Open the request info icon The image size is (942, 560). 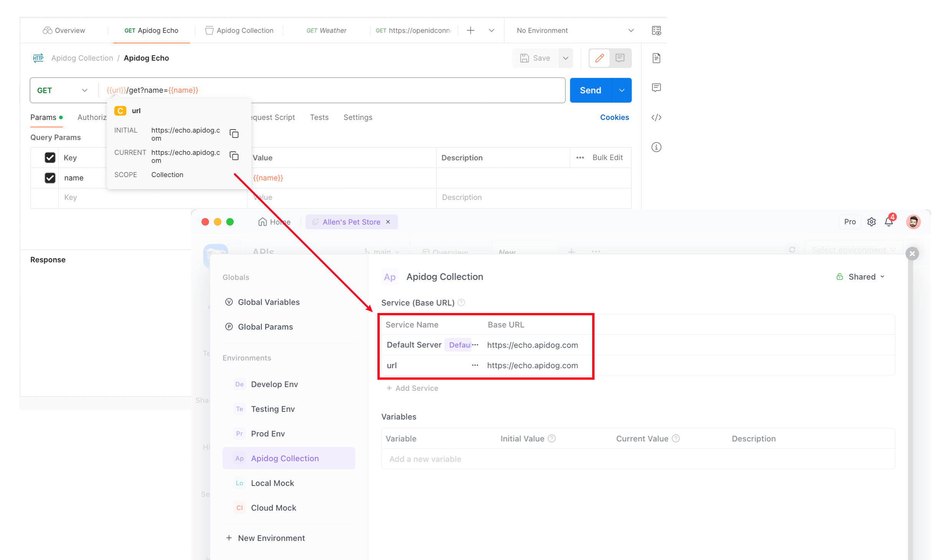[656, 147]
